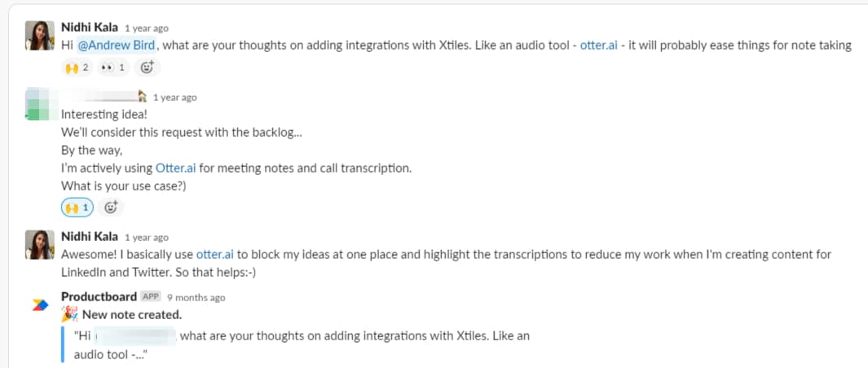Viewport: 868px width, 368px height.
Task: Open otter.ai link in Nidhi's reply
Action: (215, 255)
